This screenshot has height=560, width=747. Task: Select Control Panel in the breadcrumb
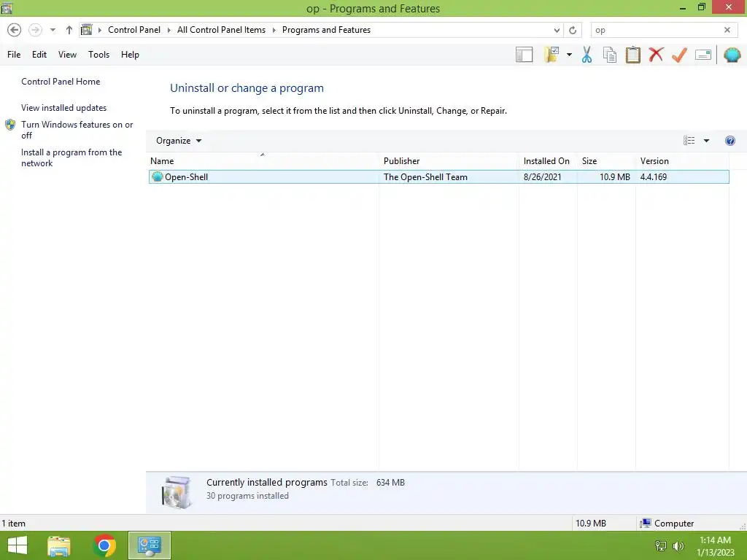134,30
